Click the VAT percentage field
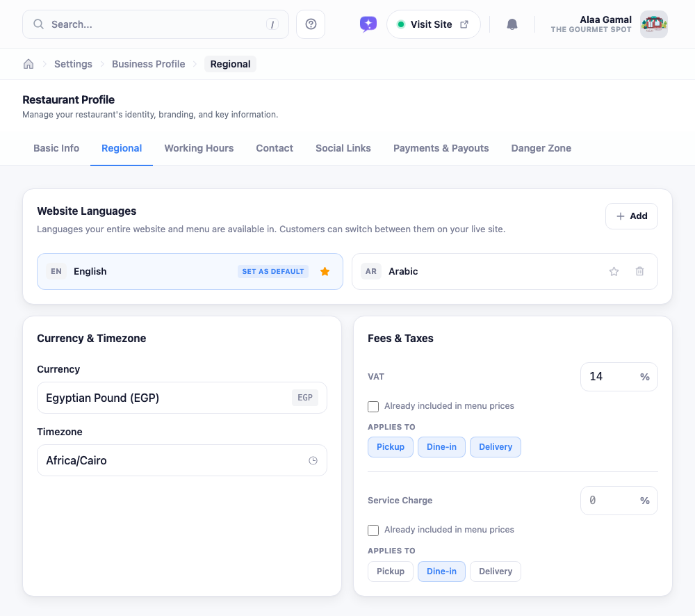This screenshot has height=616, width=695. (619, 377)
